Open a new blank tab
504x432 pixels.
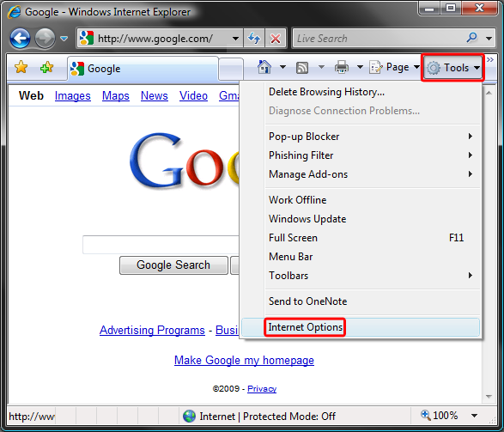pos(231,69)
